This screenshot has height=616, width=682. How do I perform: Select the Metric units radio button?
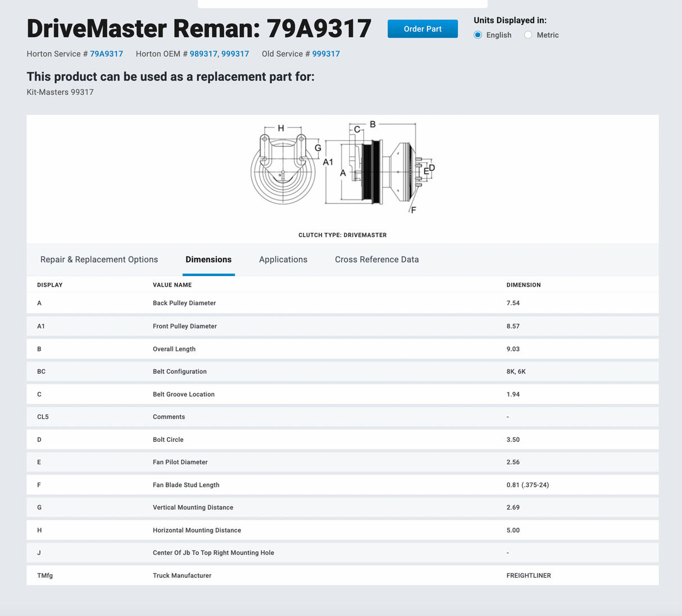pos(528,35)
